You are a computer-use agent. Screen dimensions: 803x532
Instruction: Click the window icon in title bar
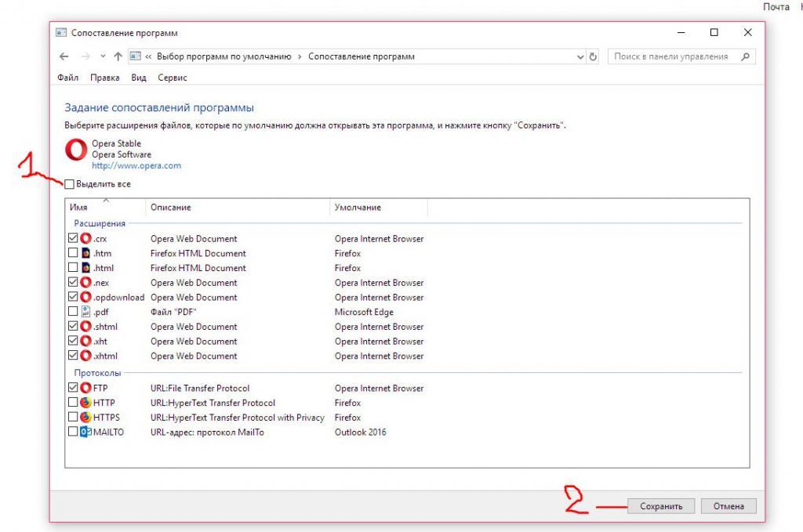(61, 33)
